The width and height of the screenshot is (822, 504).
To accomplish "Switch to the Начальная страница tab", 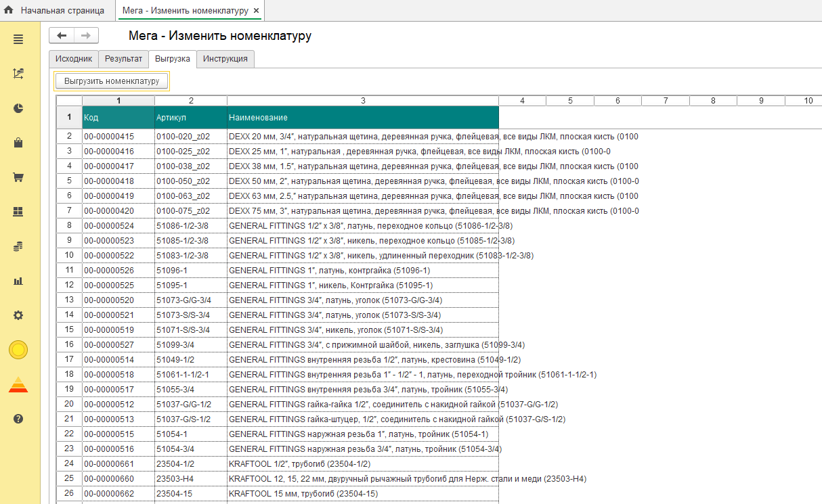I will 62,11.
